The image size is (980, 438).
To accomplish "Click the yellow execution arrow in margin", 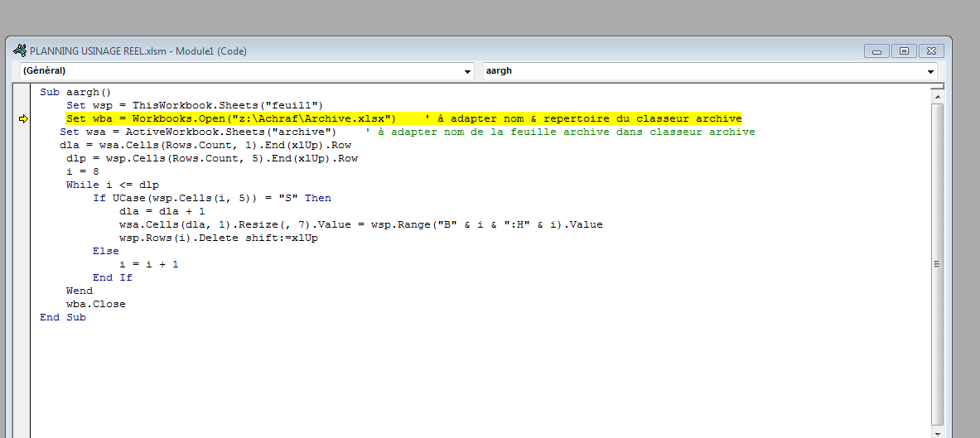I will (x=23, y=119).
